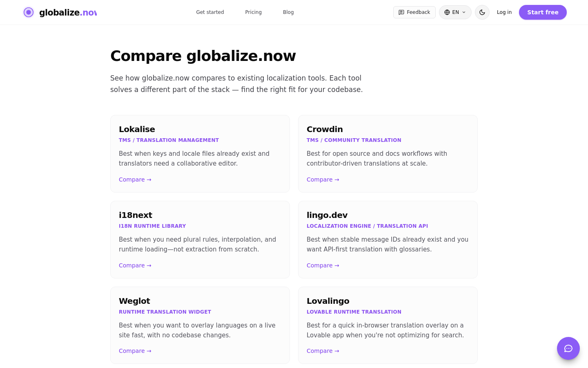The image size is (588, 368).
Task: Go to the Pricing page
Action: [x=254, y=12]
